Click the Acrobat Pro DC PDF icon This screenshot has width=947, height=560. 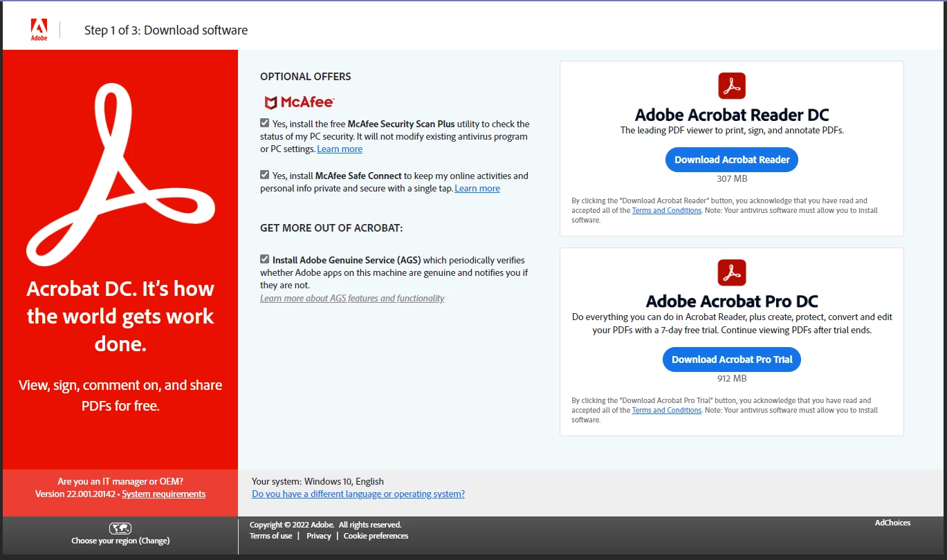732,272
